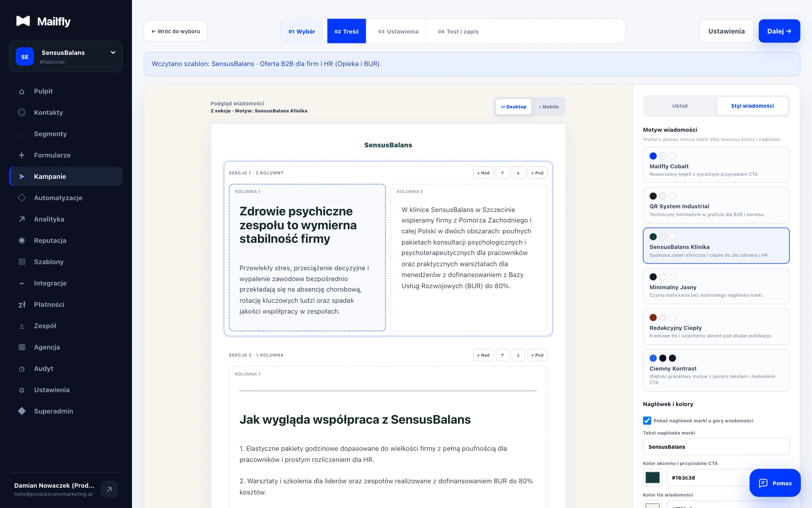Select Ciemny Kontrast theme
Image resolution: width=812 pixels, height=508 pixels.
(x=716, y=370)
